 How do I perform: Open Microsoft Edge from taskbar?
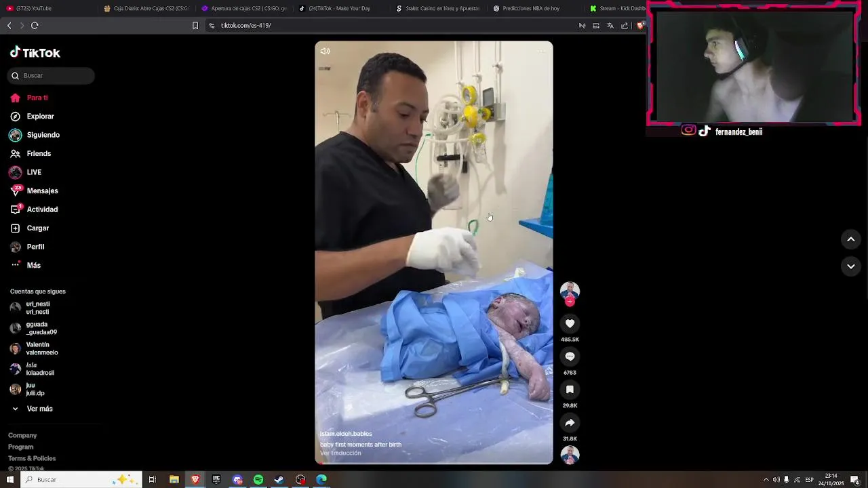click(321, 479)
